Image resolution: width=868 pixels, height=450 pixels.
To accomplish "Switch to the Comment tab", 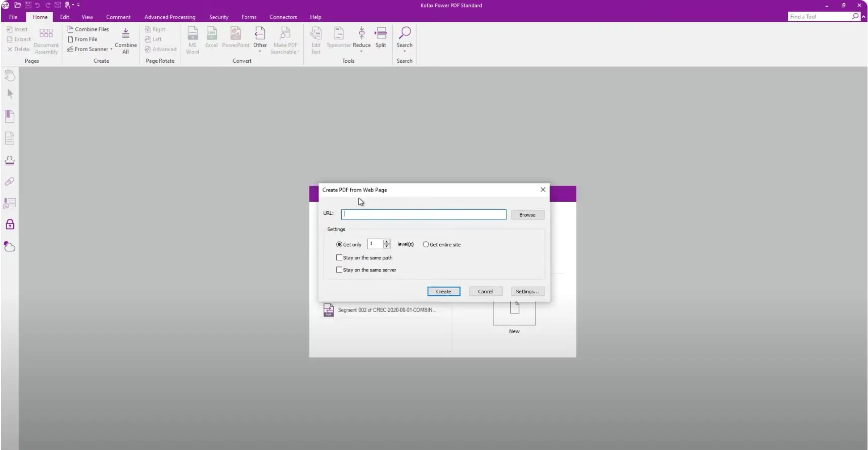I will pyautogui.click(x=118, y=17).
